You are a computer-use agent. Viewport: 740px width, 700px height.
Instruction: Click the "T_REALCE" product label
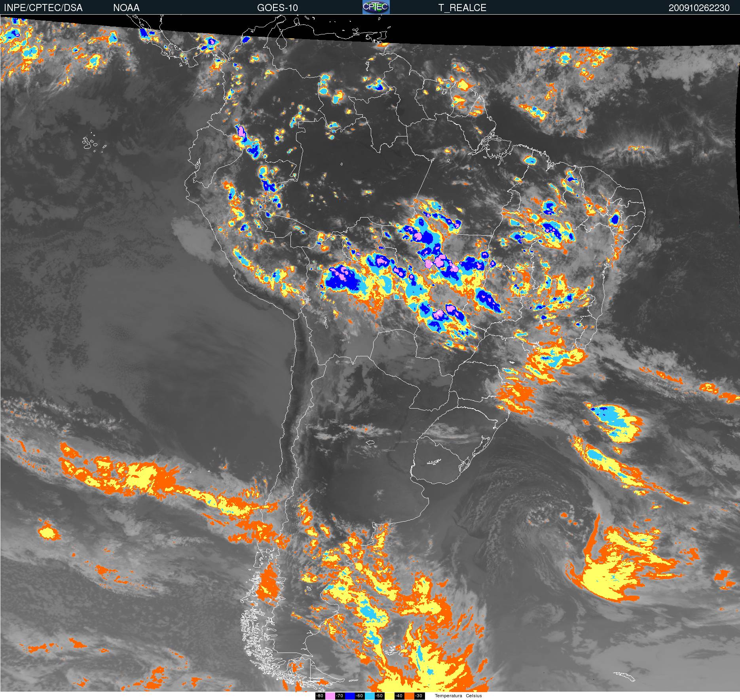tap(462, 8)
